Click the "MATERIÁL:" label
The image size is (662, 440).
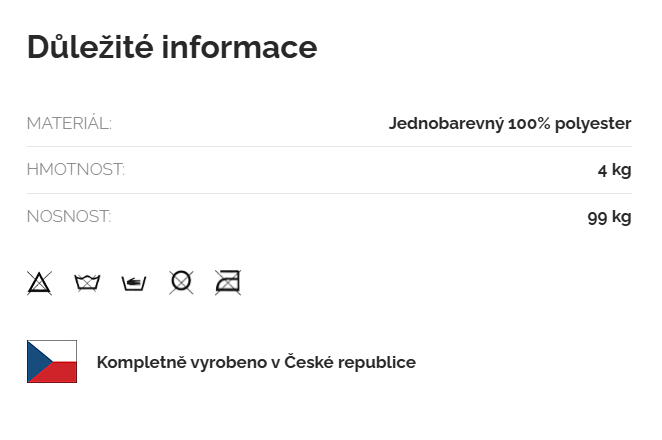point(69,124)
